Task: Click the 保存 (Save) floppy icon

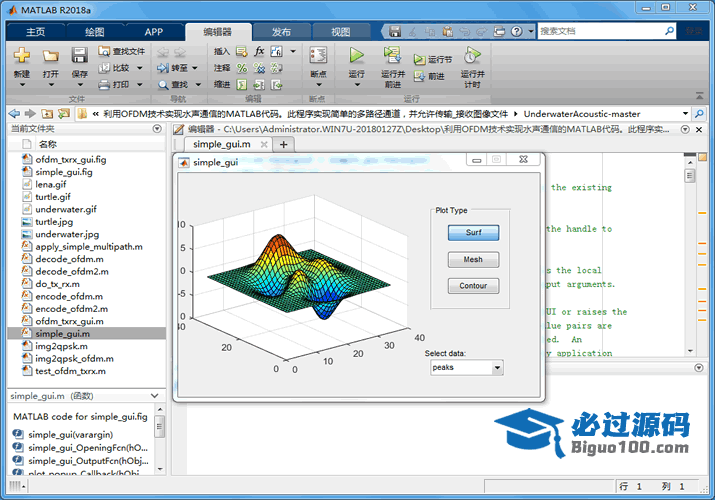Action: (79, 56)
